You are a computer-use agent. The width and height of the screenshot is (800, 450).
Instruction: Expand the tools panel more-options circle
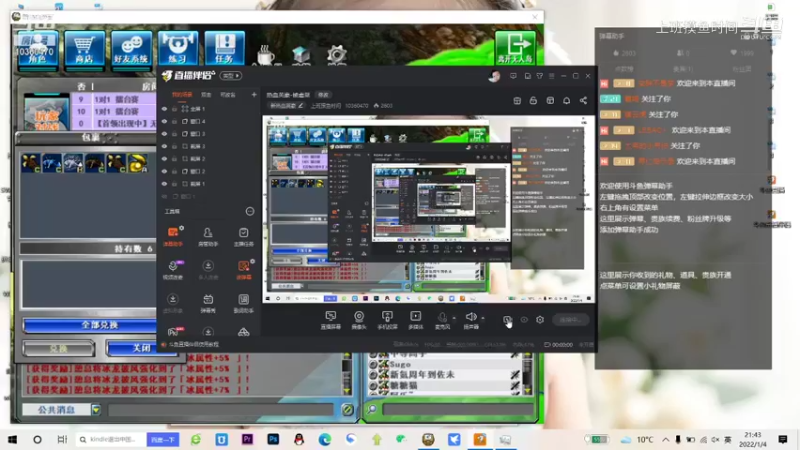[x=249, y=211]
